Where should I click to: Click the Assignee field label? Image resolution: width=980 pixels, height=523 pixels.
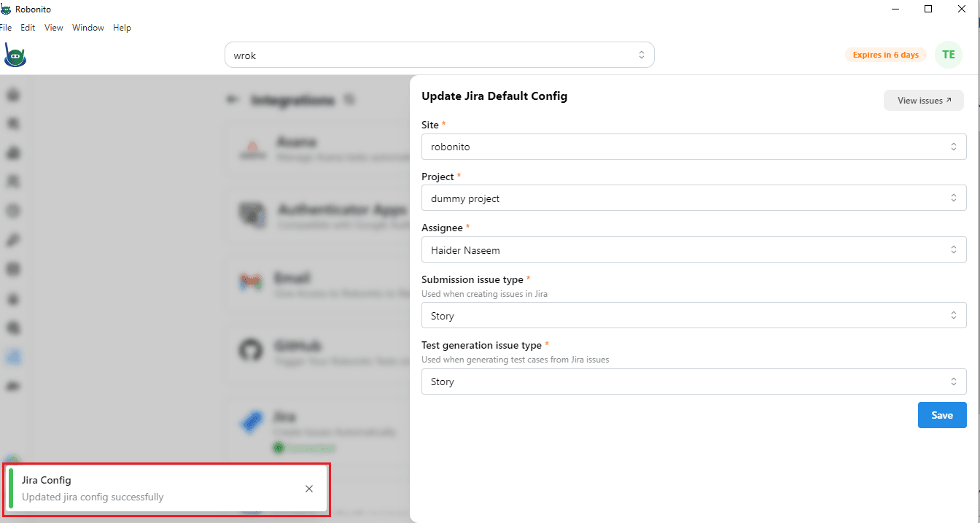442,228
